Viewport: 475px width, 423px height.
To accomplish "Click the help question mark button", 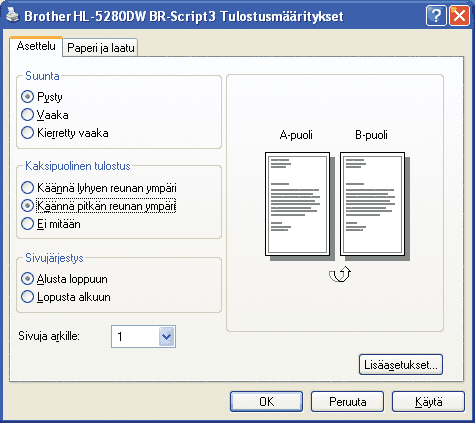I will pos(436,16).
